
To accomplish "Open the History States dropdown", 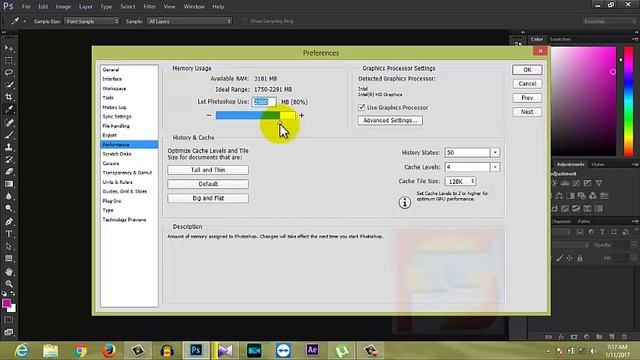I will (495, 152).
